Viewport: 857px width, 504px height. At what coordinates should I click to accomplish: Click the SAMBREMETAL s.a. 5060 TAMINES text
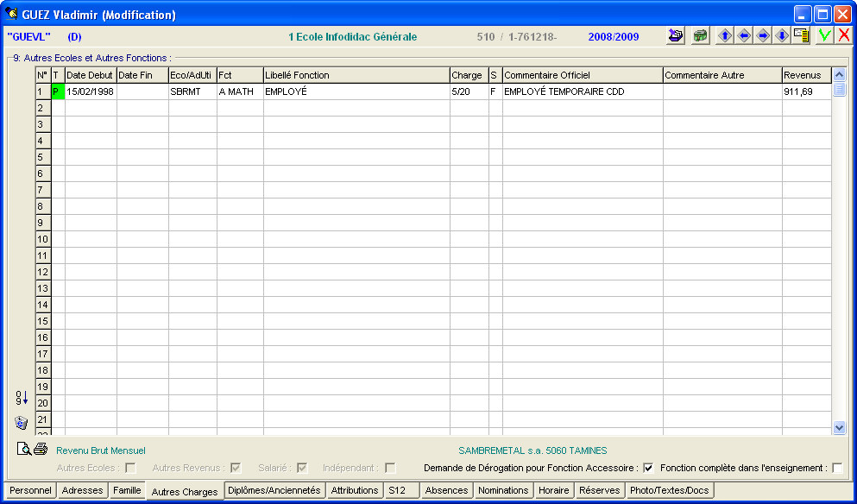[532, 451]
